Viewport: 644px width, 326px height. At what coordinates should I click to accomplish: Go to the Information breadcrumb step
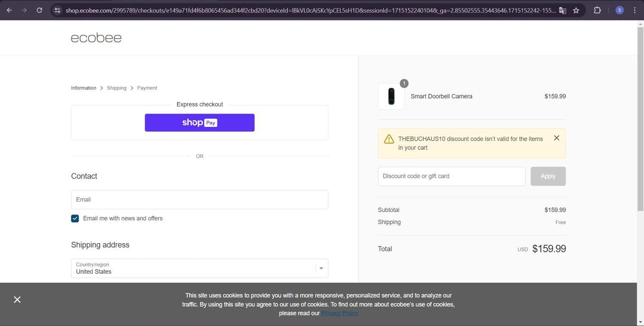click(x=84, y=88)
